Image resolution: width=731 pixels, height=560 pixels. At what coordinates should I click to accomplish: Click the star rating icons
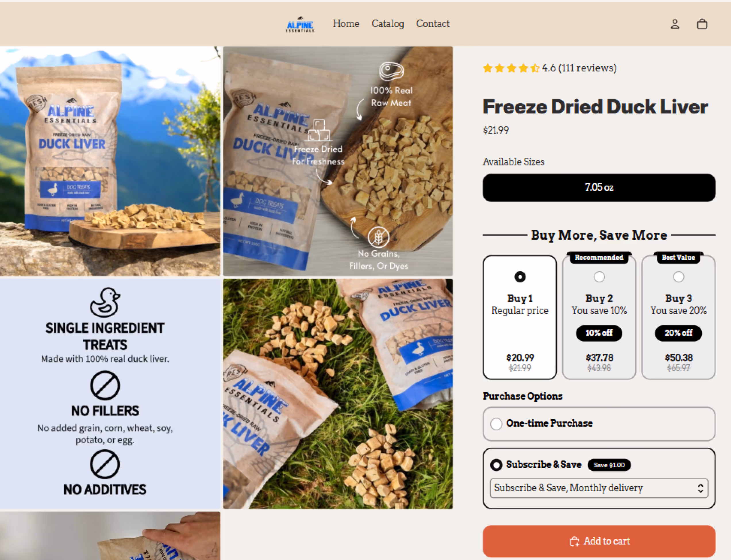(511, 68)
